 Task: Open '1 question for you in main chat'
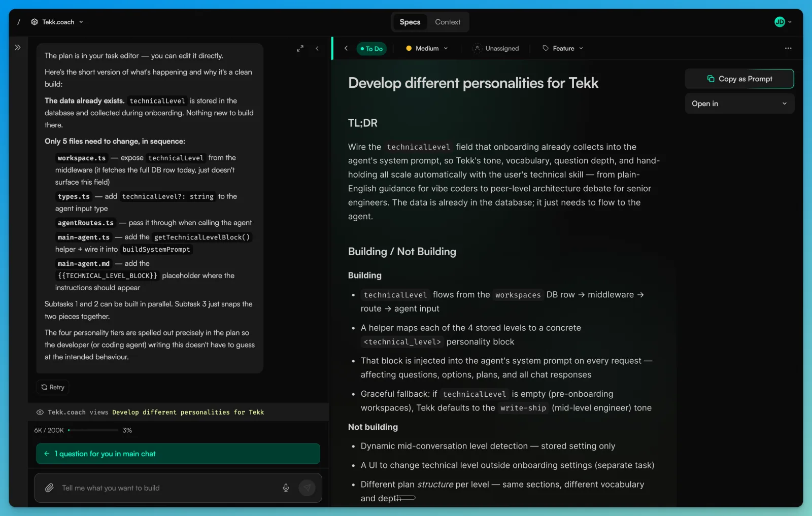(x=178, y=454)
